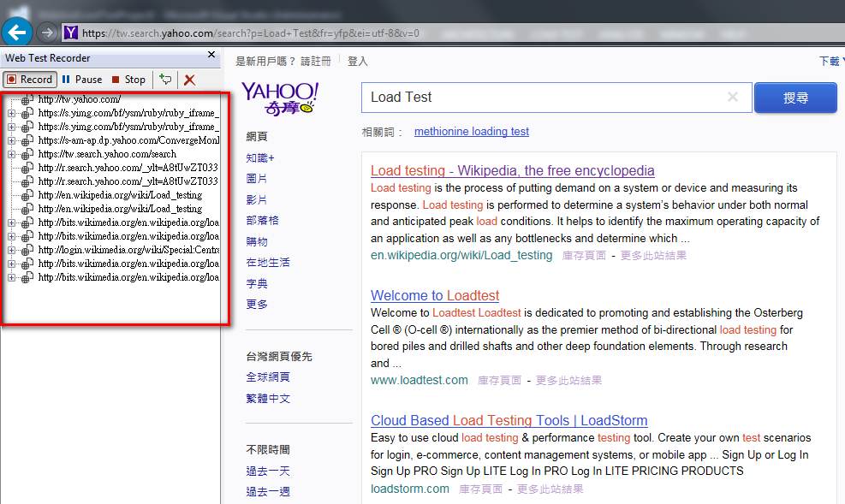Open 更多此站結果 for www.loadtest.com result
The image size is (845, 504).
(568, 381)
